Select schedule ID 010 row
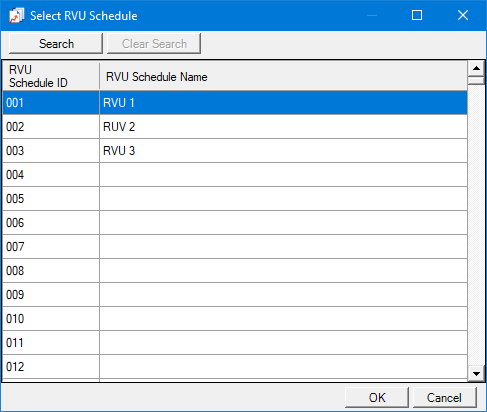The image size is (487, 412). point(235,319)
